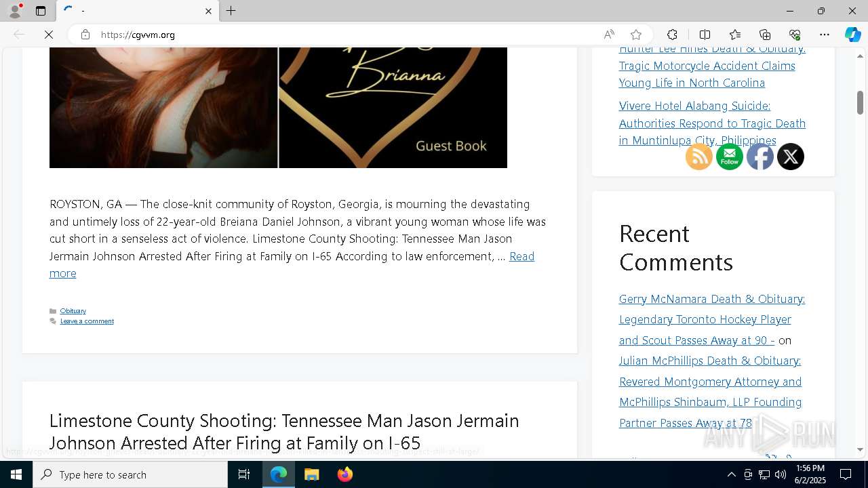Screen dimensions: 868x488
Task: Open Favorites list
Action: (x=735, y=35)
